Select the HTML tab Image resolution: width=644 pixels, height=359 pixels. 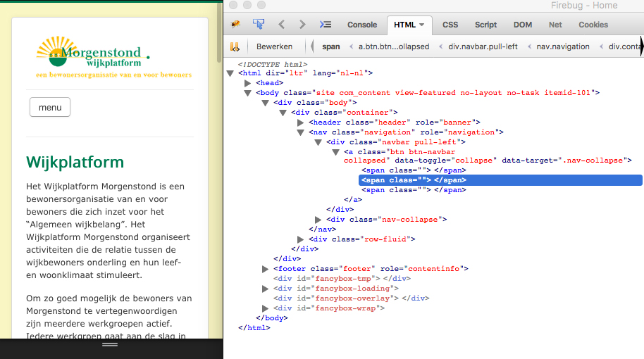(405, 25)
